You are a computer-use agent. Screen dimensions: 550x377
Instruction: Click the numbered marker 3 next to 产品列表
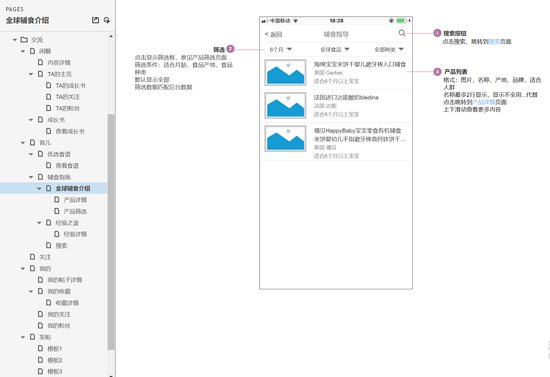point(437,72)
